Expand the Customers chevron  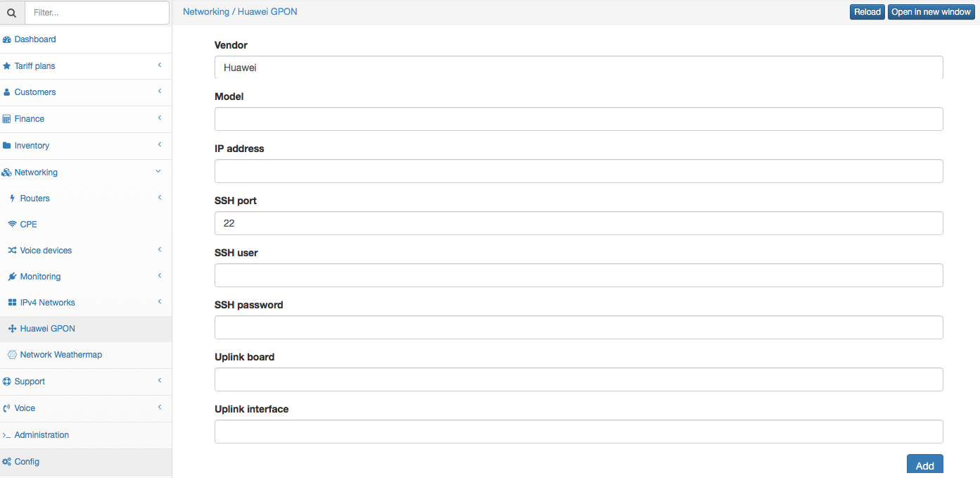tap(160, 92)
